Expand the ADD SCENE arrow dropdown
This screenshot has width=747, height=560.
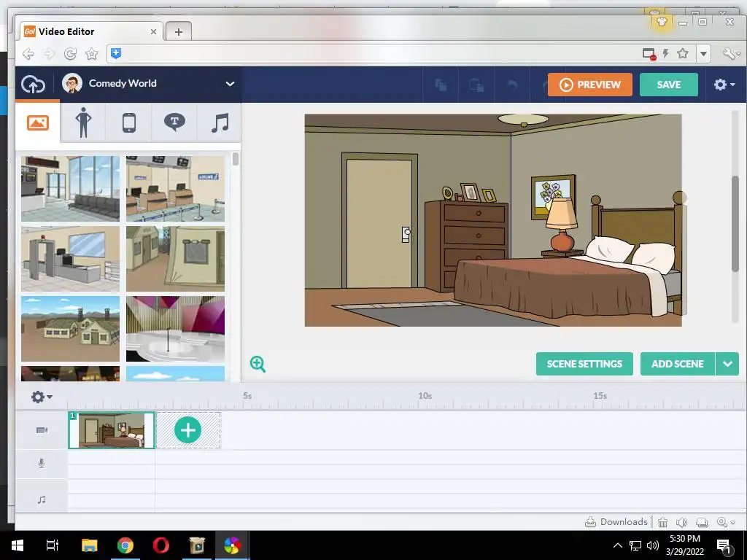pos(727,364)
